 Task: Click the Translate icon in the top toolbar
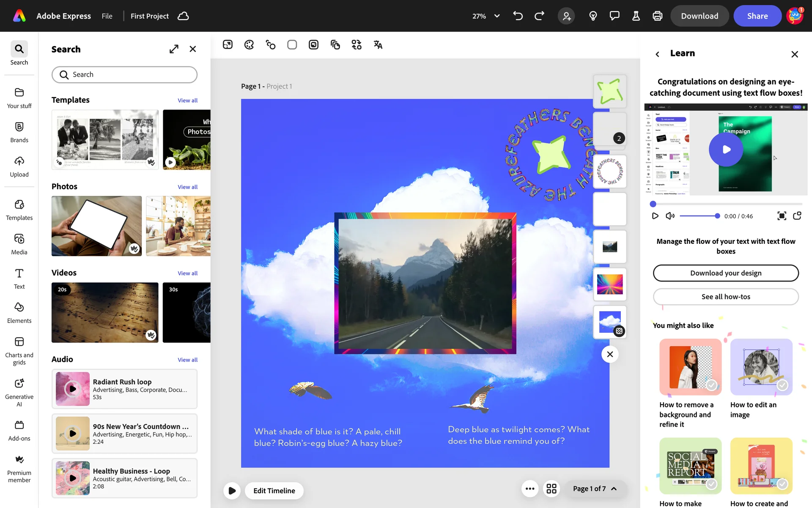pyautogui.click(x=378, y=45)
